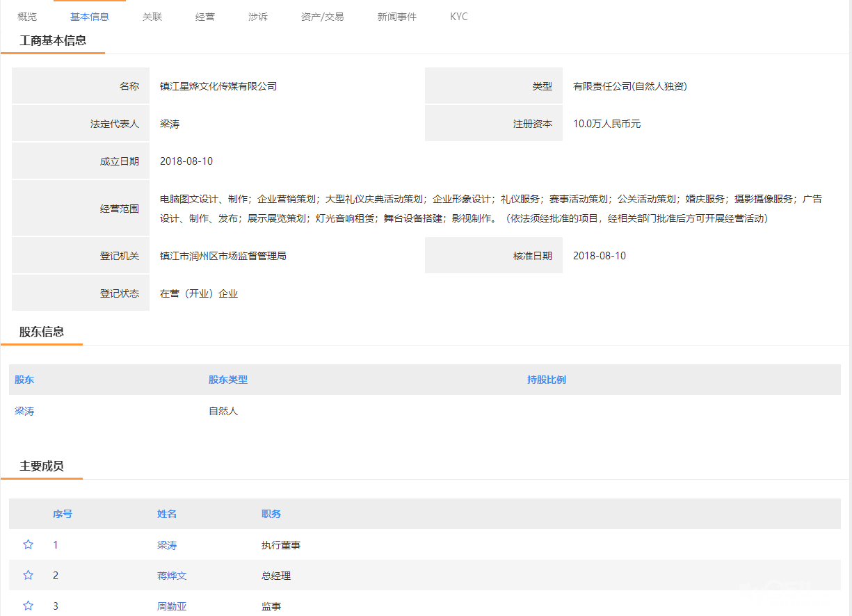The height and width of the screenshot is (616, 852).
Task: Click company name 镇江星烨文化传媒有限公司
Action: [x=218, y=86]
